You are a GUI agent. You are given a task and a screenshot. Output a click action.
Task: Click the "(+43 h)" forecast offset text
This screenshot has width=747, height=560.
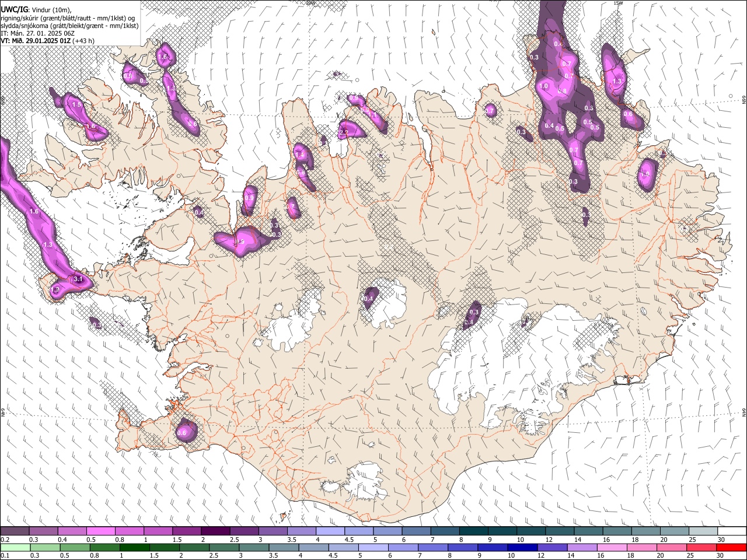click(x=84, y=41)
